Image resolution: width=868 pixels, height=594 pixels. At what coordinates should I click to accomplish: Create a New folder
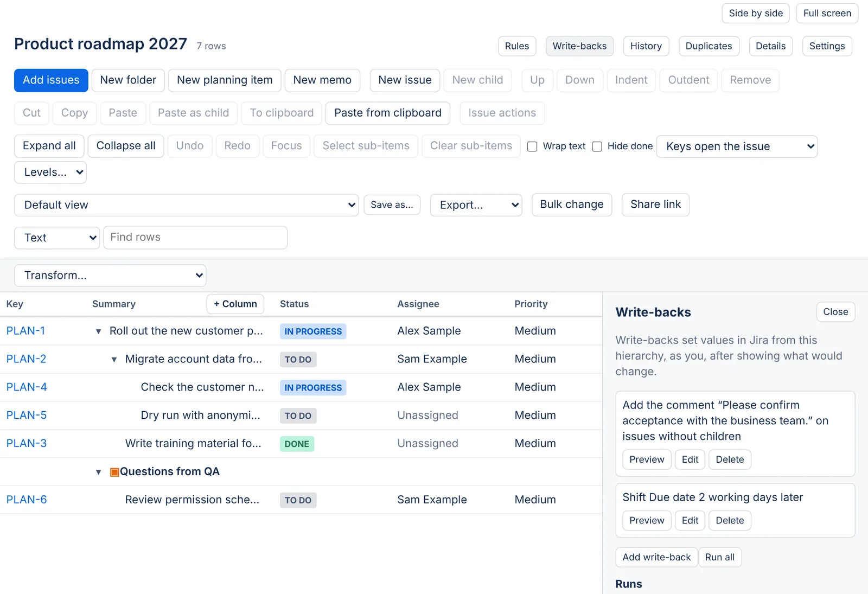[128, 80]
